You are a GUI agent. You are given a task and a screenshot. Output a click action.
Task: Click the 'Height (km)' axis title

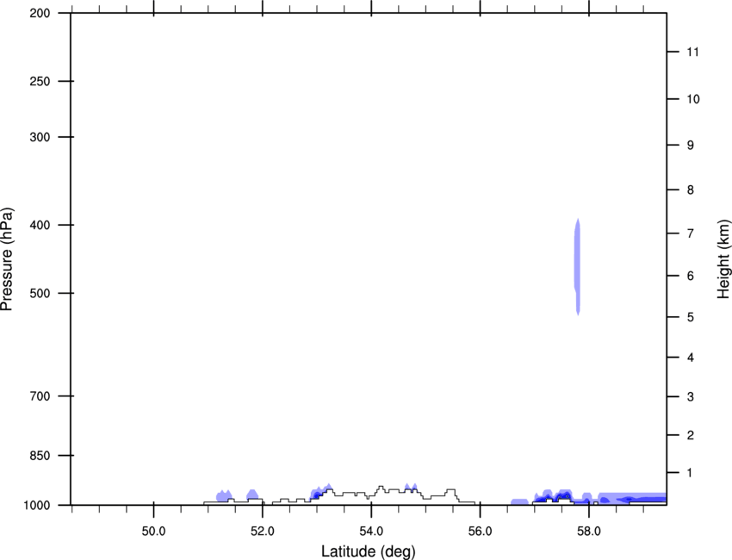tap(723, 259)
